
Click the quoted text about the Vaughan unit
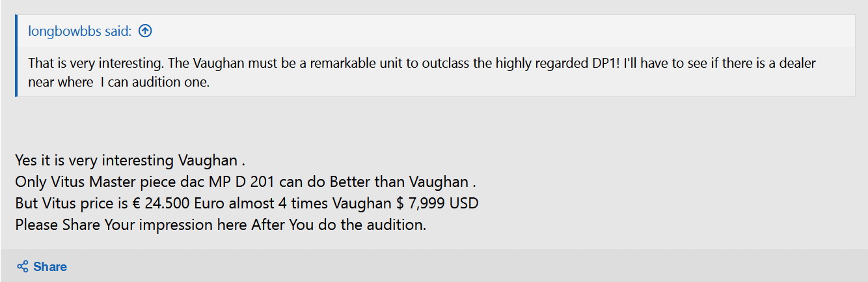tap(422, 72)
